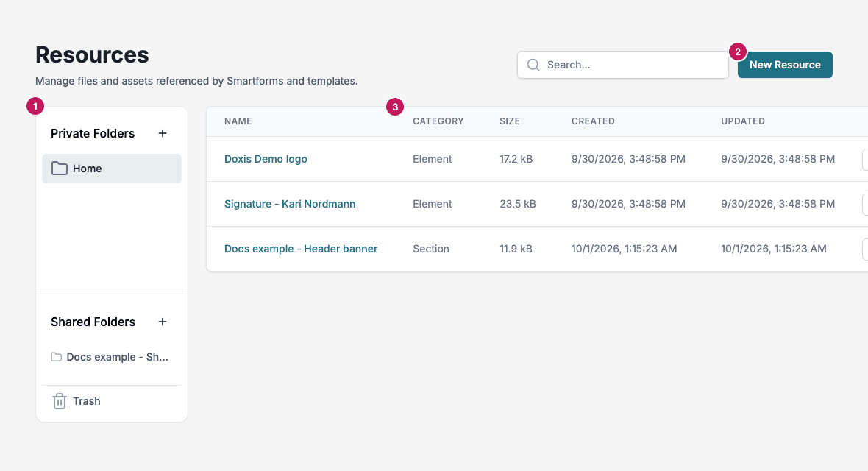Click the search magnifier icon
Screen dimensions: 868x471
(x=533, y=65)
